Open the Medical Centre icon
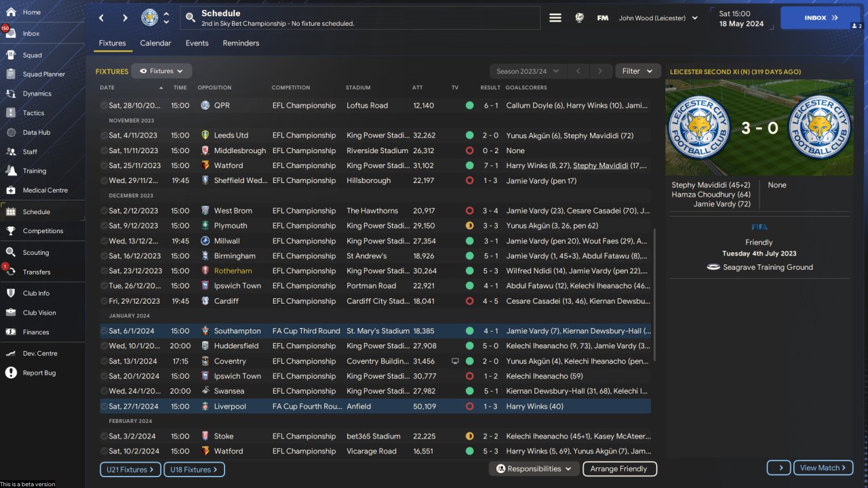The height and width of the screenshot is (488, 868). coord(11,190)
